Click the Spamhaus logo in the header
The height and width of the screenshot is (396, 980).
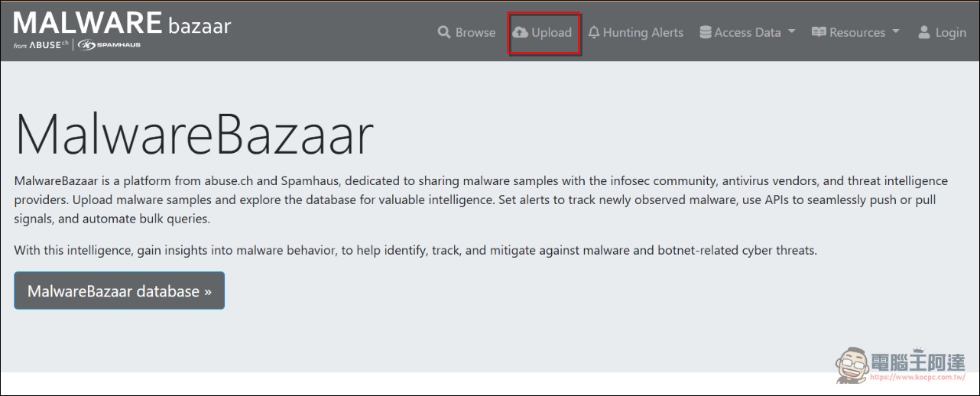(x=109, y=45)
